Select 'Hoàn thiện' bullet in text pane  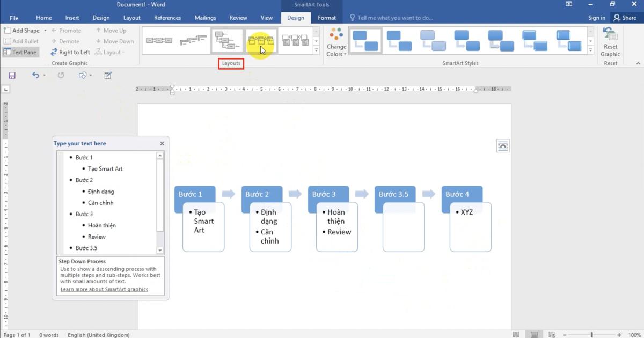102,225
